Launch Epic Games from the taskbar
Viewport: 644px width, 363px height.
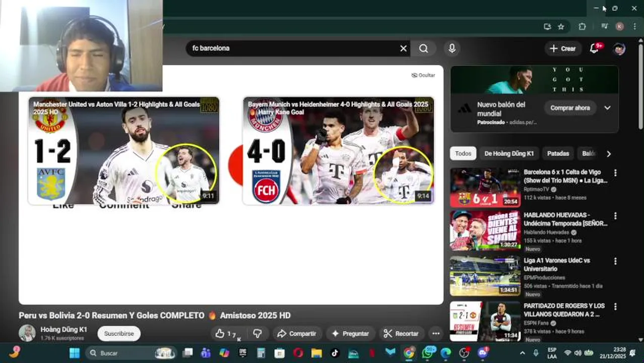pyautogui.click(x=243, y=353)
